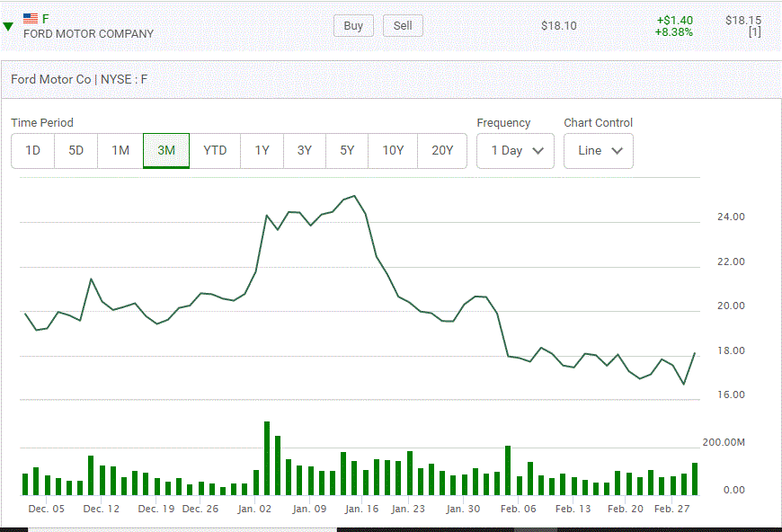Click the 0.00 volume axis label
782x532 pixels.
click(x=734, y=490)
